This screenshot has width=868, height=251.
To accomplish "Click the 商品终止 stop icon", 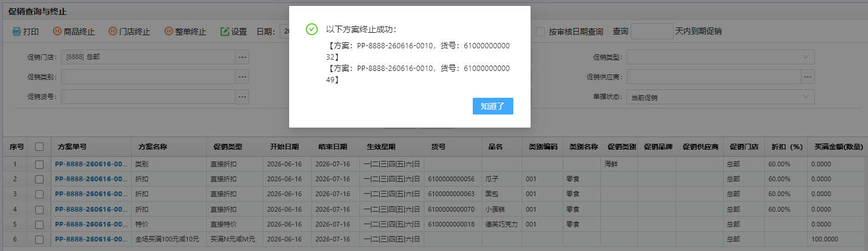I will click(57, 32).
